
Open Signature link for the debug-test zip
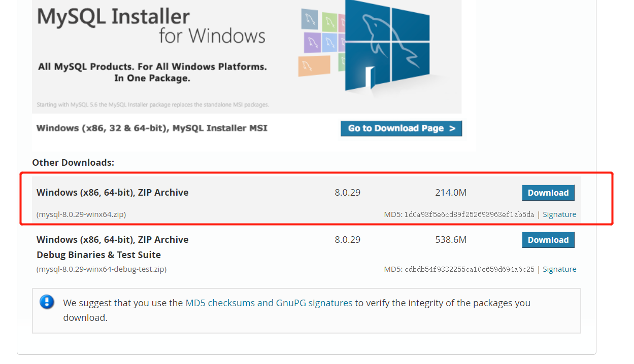pyautogui.click(x=559, y=269)
